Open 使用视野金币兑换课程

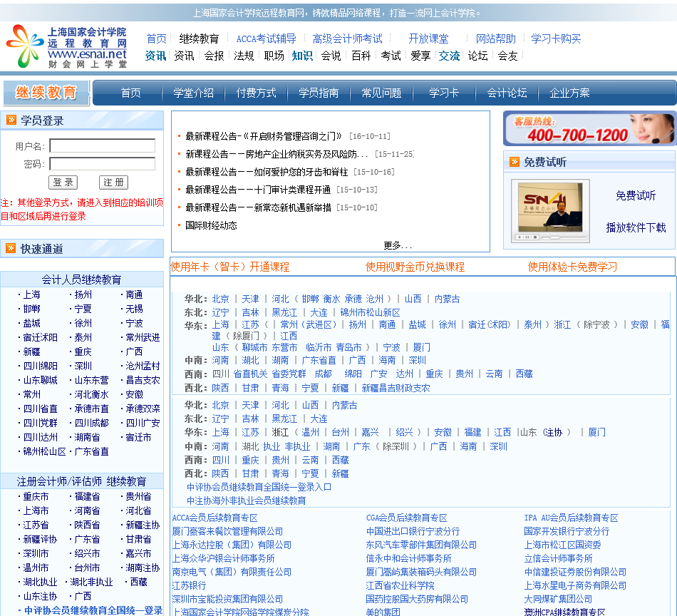[x=415, y=267]
